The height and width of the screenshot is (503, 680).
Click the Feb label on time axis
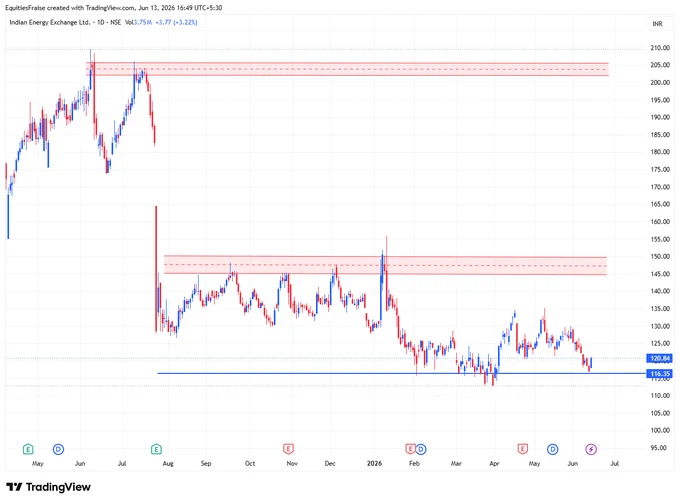pyautogui.click(x=414, y=464)
